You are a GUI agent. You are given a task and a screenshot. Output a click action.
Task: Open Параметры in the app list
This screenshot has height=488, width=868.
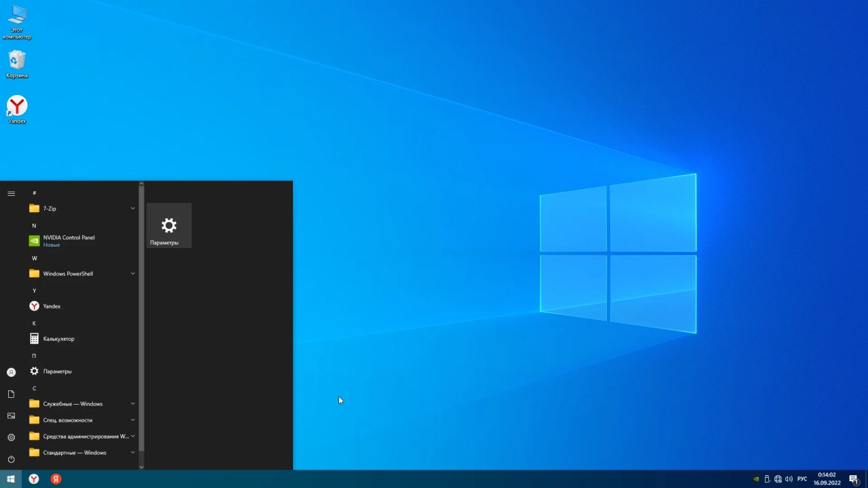click(82, 371)
